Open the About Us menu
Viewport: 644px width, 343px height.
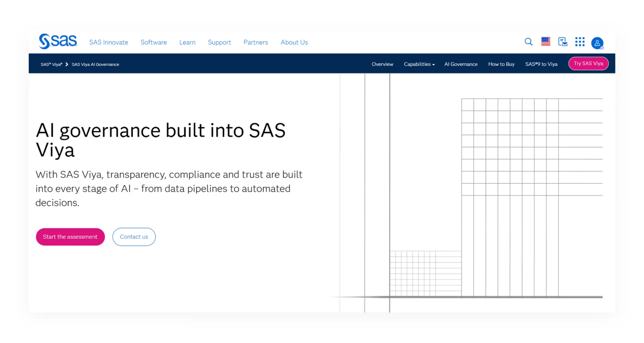pos(294,42)
